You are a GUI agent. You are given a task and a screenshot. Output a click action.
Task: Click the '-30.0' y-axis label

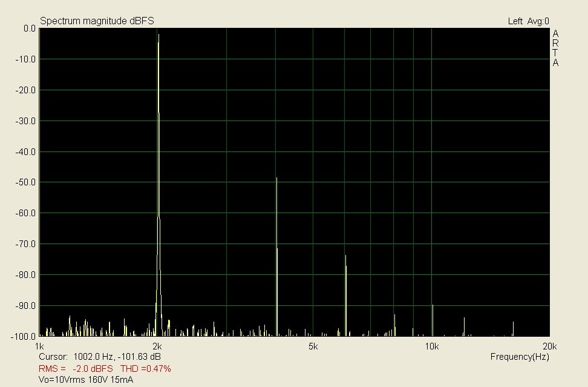[x=25, y=121]
